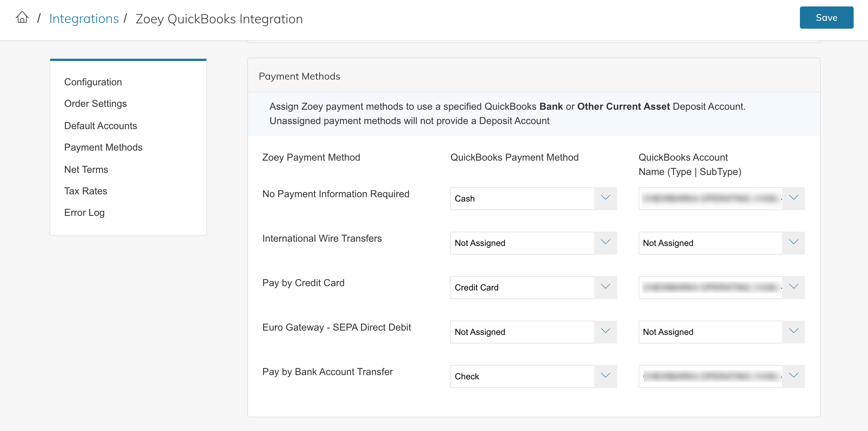This screenshot has height=431, width=868.
Task: Open QuickBooks method dropdown for International Wire Transfers
Action: pyautogui.click(x=533, y=243)
